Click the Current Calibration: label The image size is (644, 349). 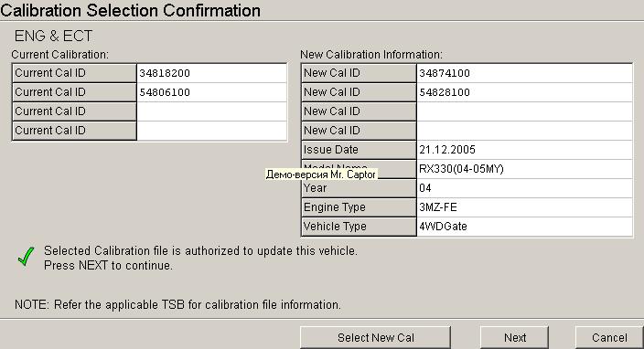pyautogui.click(x=60, y=55)
